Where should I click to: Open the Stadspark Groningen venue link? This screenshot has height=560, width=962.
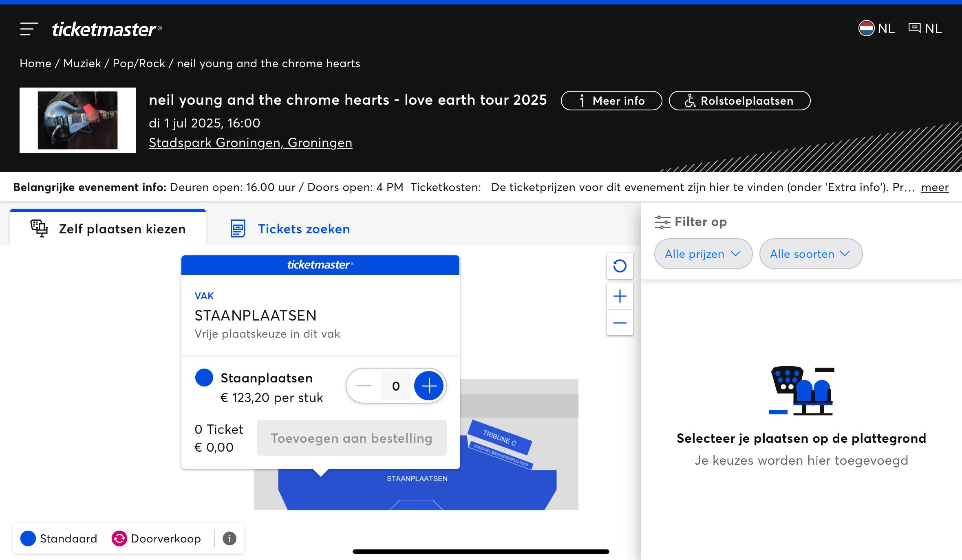point(250,143)
